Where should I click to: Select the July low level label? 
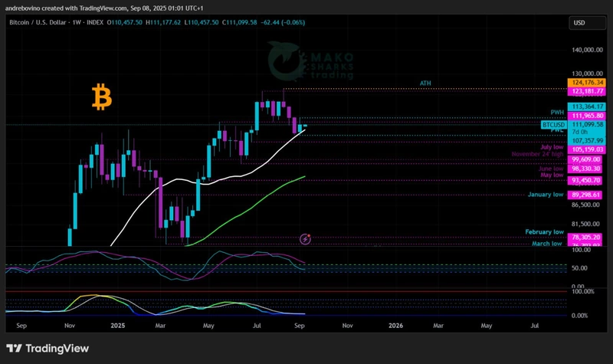click(x=552, y=146)
